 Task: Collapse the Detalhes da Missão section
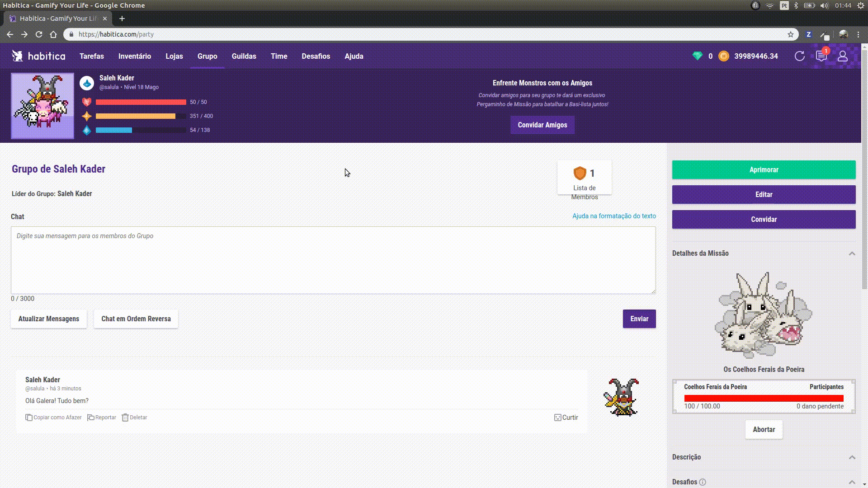tap(852, 253)
